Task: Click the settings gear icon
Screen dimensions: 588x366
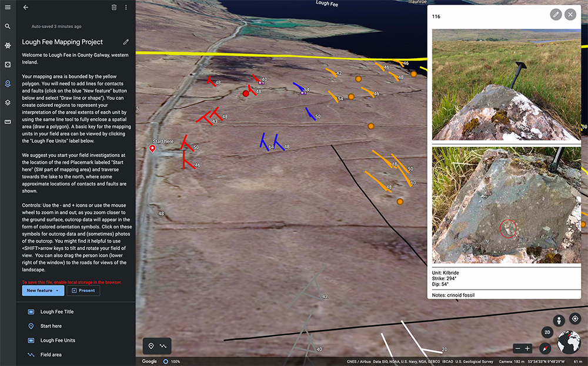Action: click(x=8, y=45)
